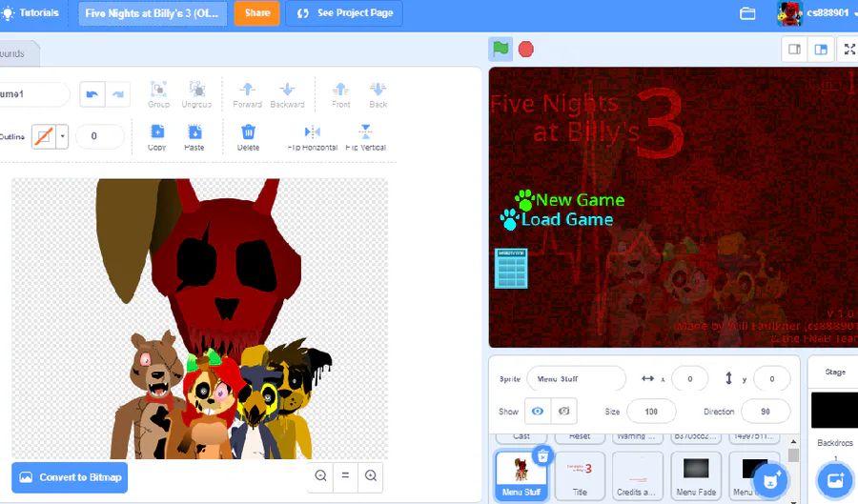
Task: Click the green flag to start project
Action: (x=500, y=50)
